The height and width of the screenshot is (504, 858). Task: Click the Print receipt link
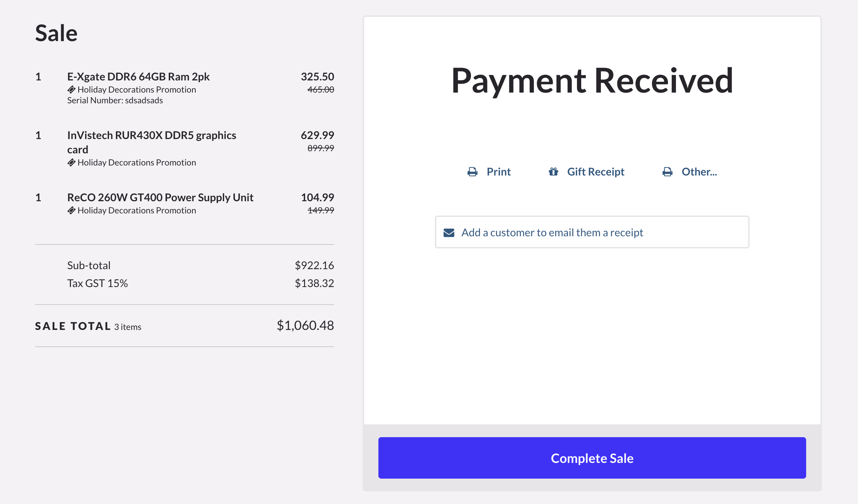[x=498, y=172]
